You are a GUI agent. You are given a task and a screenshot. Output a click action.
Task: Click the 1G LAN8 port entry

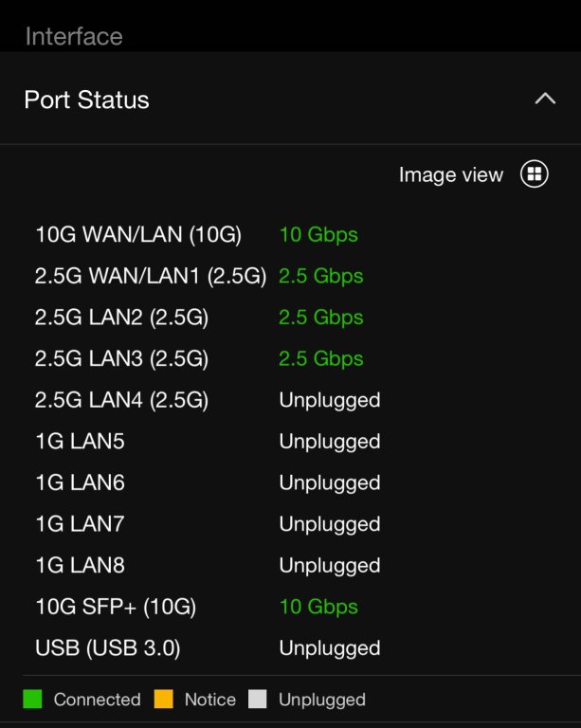pos(81,565)
